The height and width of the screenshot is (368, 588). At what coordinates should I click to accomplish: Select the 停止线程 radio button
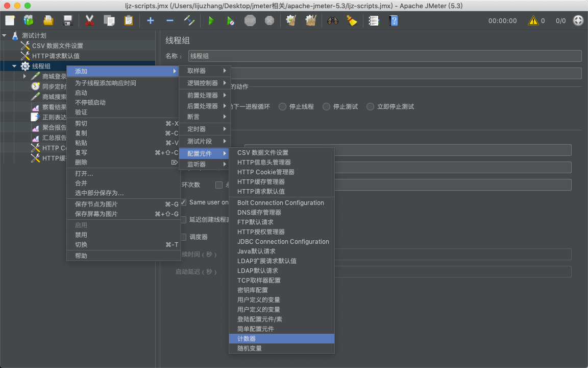[x=282, y=107]
